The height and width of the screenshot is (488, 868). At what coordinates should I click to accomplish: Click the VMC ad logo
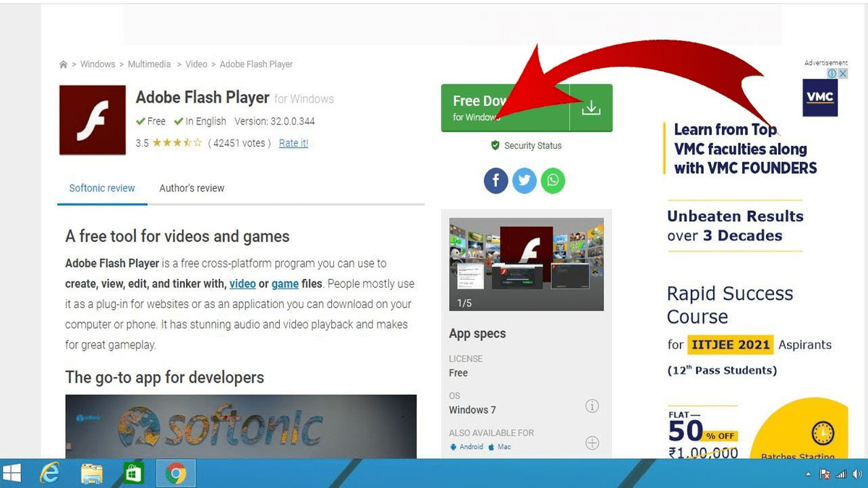[x=820, y=98]
